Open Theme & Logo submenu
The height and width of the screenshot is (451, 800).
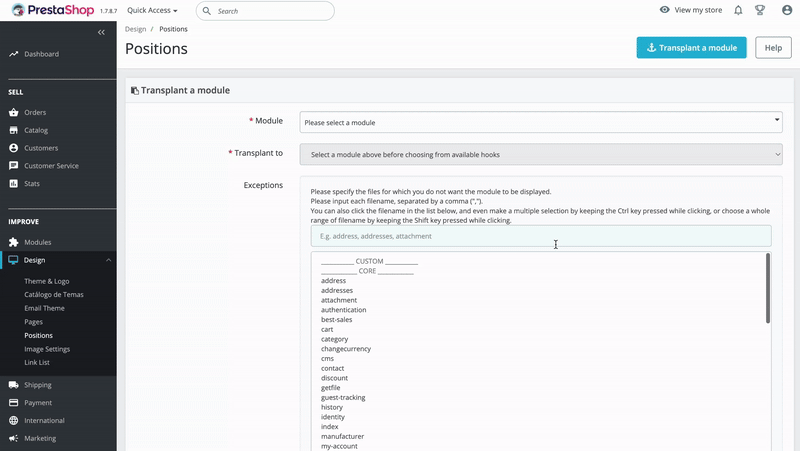pos(46,281)
